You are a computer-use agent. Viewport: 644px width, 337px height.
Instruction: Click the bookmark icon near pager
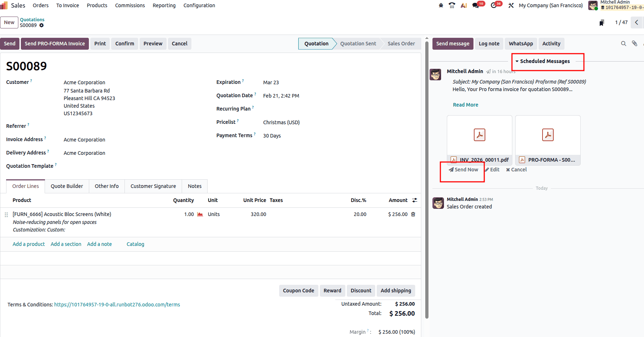[602, 23]
